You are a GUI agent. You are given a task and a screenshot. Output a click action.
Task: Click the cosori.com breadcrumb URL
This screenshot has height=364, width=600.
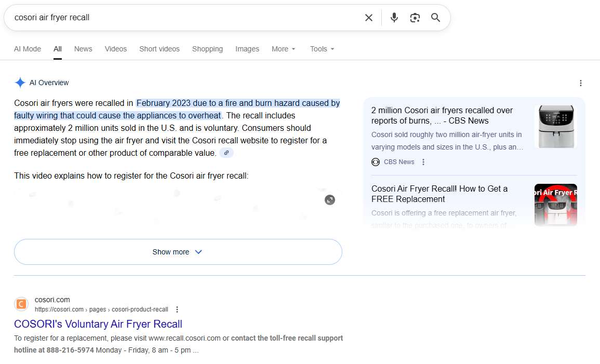click(x=101, y=309)
